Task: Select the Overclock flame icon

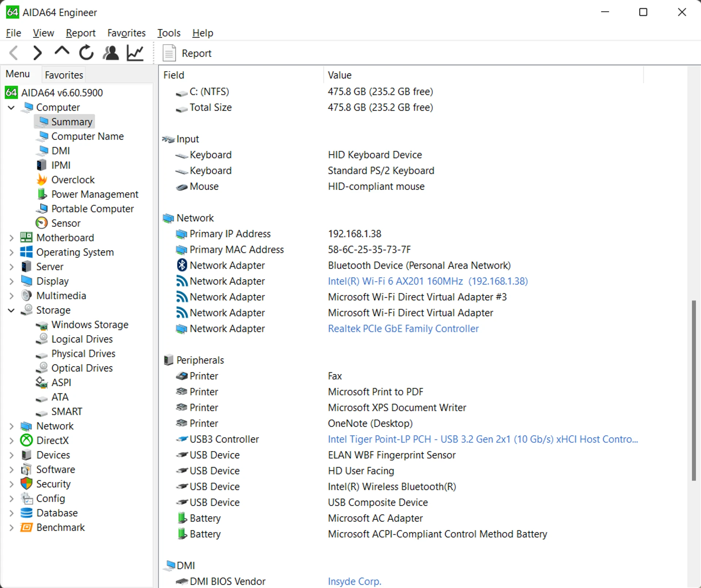Action: pos(42,179)
